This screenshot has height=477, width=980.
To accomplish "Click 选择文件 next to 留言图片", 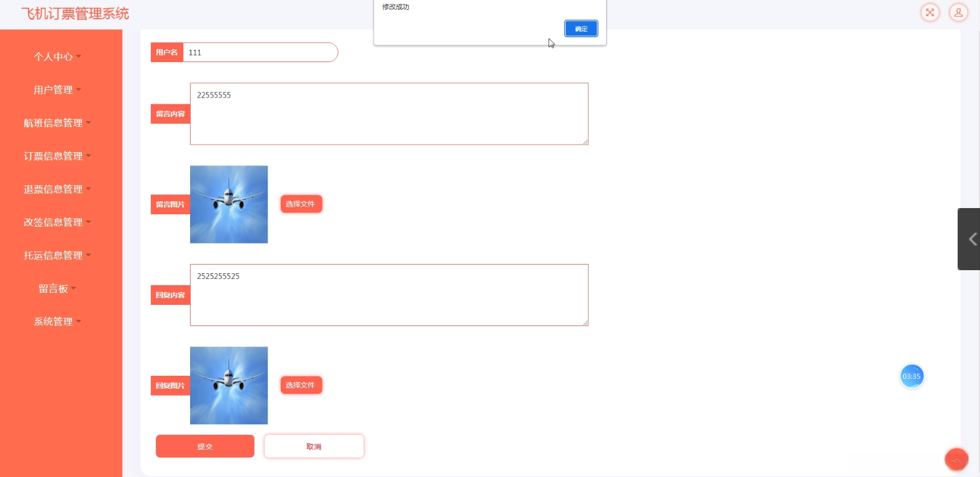I will tap(301, 204).
